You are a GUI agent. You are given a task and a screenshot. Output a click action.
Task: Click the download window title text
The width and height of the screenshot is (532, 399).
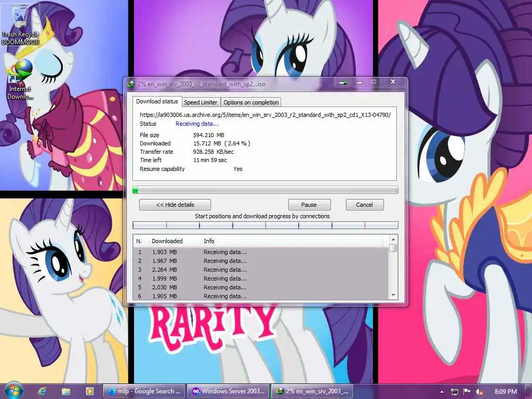201,84
